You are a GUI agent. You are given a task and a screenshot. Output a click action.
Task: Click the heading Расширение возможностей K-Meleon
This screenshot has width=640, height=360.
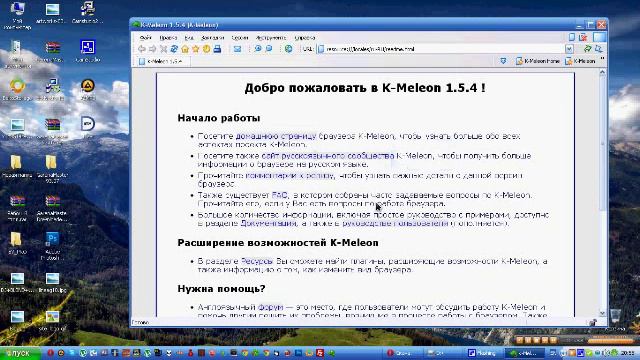[x=278, y=243]
